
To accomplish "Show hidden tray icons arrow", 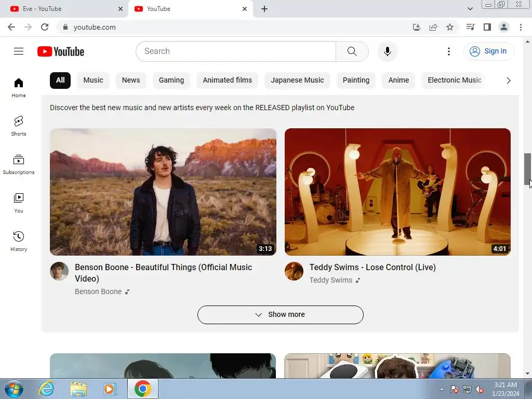I will click(442, 390).
